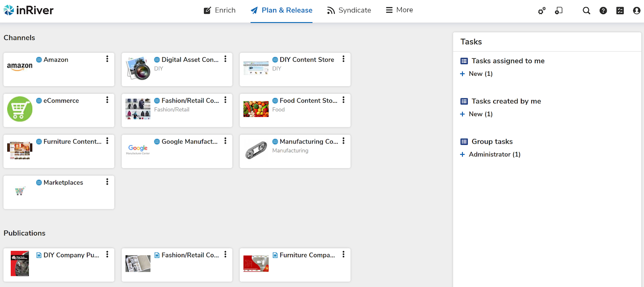
Task: Open options for Marketplaces channel
Action: pos(107,182)
